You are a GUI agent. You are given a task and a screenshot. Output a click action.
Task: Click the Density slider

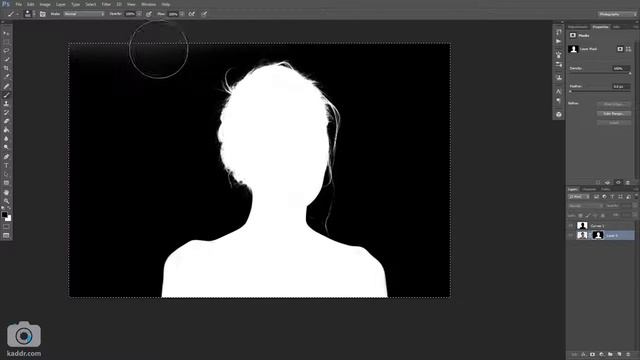pyautogui.click(x=599, y=73)
